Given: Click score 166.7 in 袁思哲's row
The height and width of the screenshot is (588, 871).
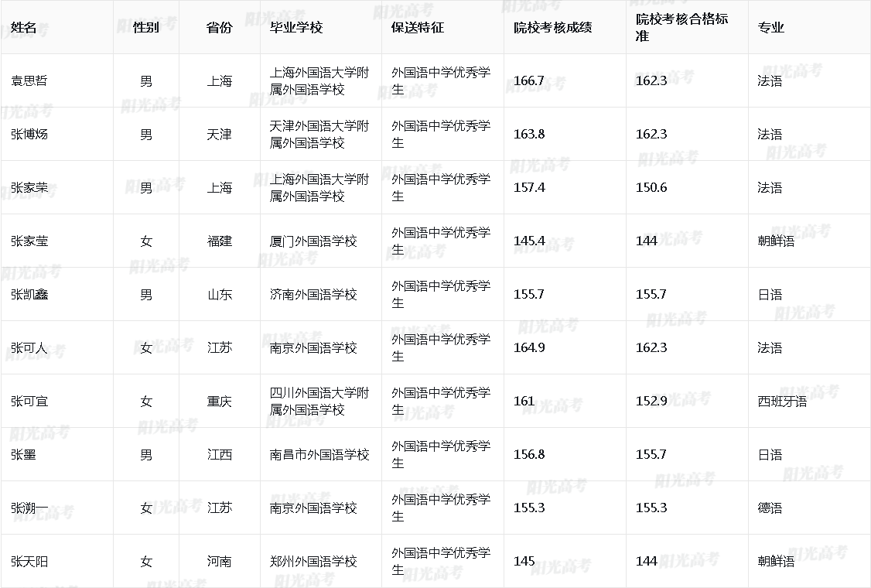Looking at the screenshot, I should point(529,80).
